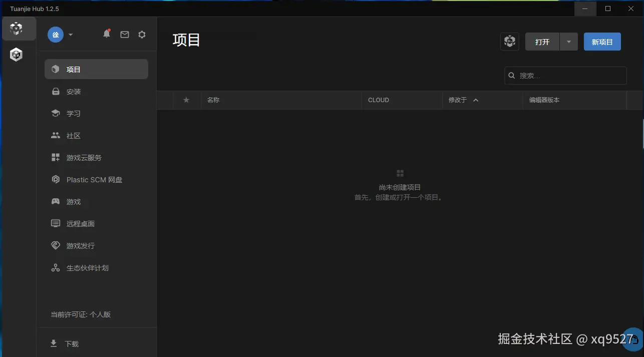Maximize the Tuanjie Hub window

pos(608,9)
